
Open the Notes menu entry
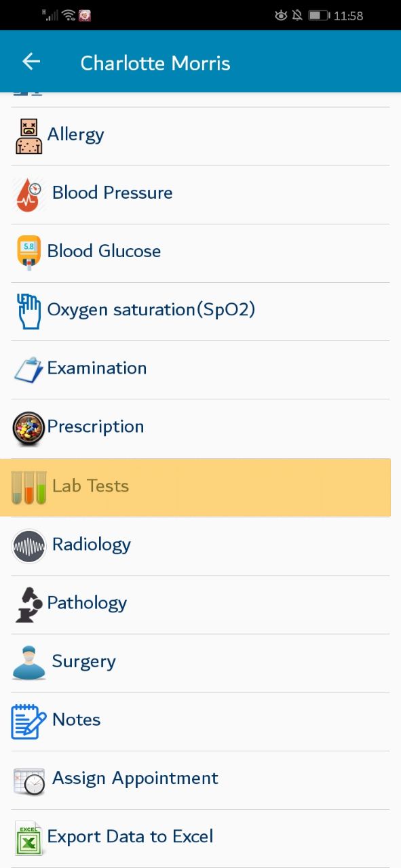pos(201,722)
